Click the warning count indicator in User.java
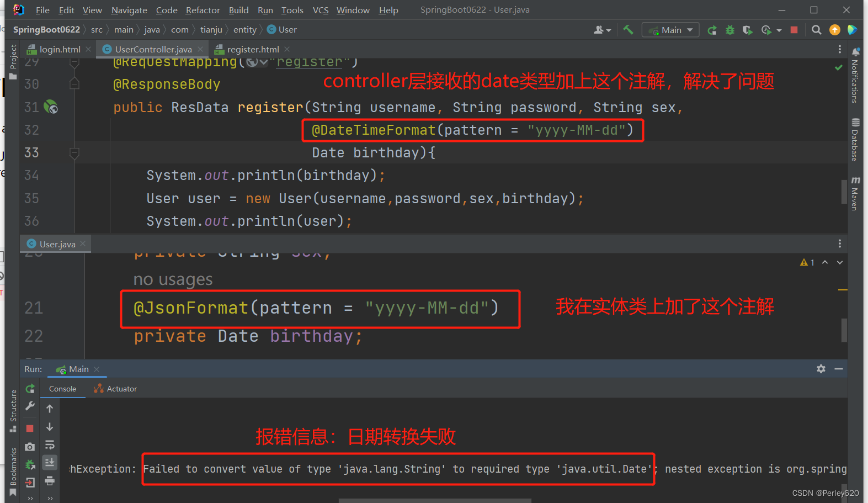868x503 pixels. [807, 262]
